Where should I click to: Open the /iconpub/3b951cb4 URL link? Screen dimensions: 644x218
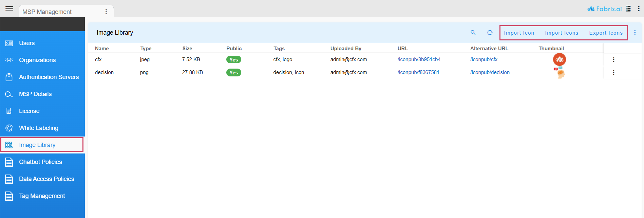419,59
